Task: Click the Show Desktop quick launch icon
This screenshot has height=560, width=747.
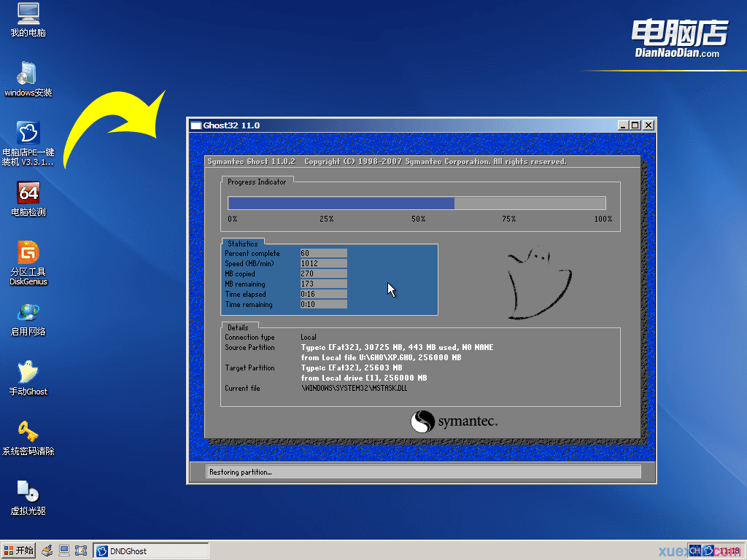Action: coord(81,551)
